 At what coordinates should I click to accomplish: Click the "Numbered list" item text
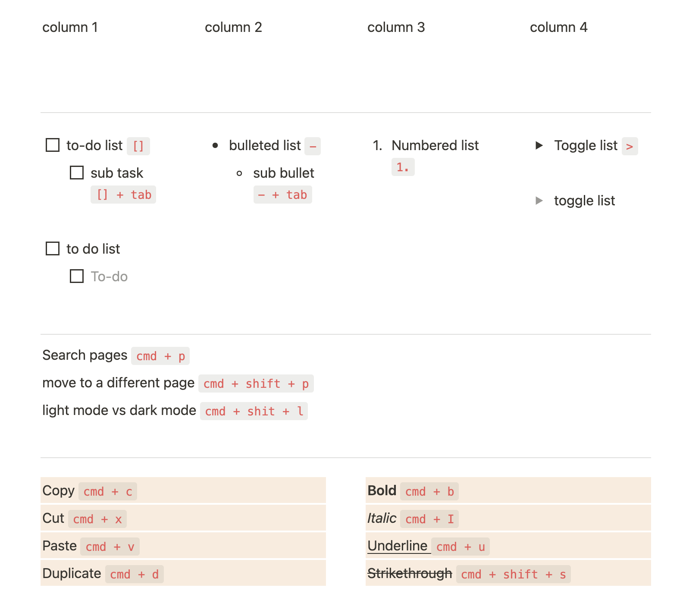coord(435,146)
